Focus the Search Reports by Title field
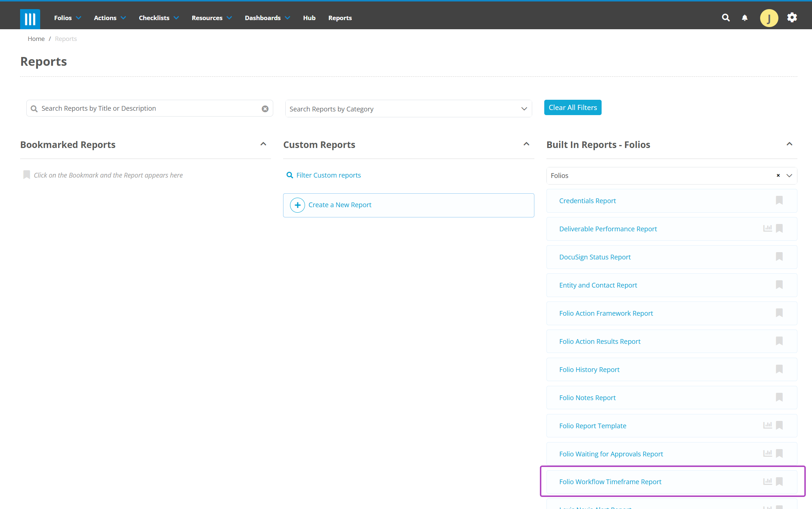 pyautogui.click(x=150, y=109)
